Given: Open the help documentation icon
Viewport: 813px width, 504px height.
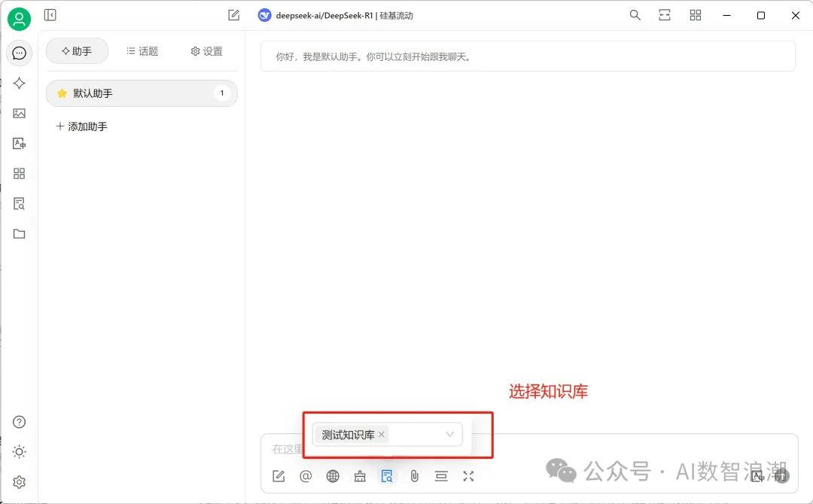Looking at the screenshot, I should coord(19,422).
